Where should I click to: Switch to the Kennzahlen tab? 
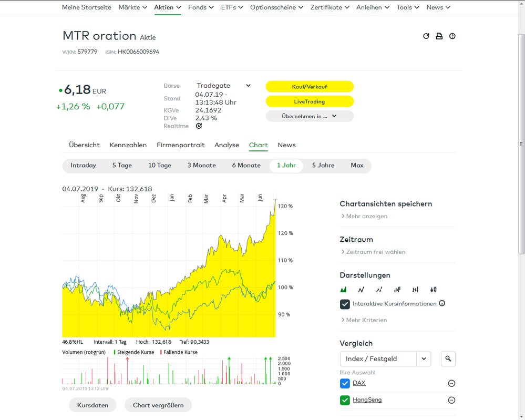click(x=128, y=145)
